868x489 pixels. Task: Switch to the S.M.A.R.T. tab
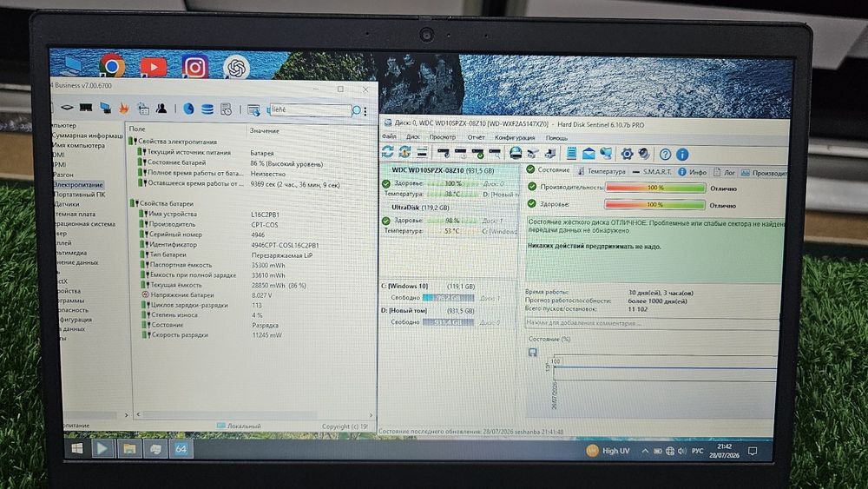(652, 172)
